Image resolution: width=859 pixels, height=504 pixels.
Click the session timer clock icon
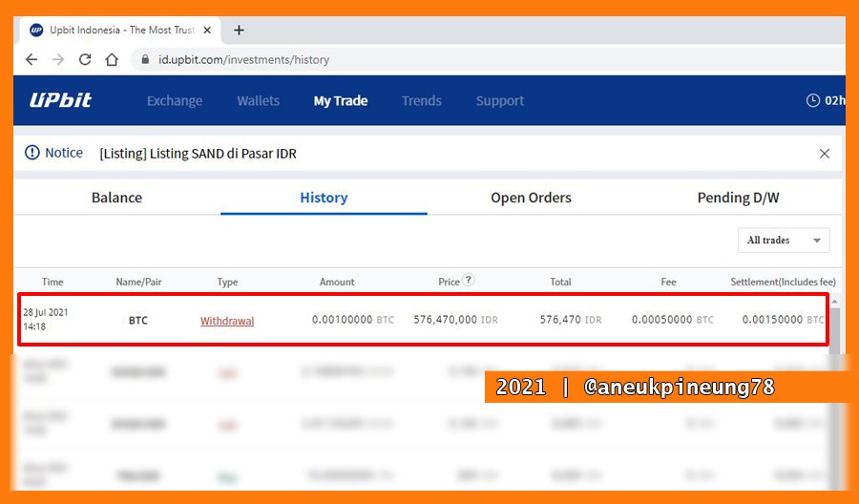pos(813,100)
